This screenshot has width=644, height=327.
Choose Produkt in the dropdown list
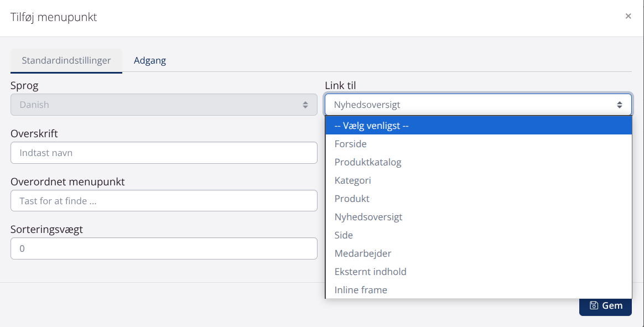(x=352, y=199)
